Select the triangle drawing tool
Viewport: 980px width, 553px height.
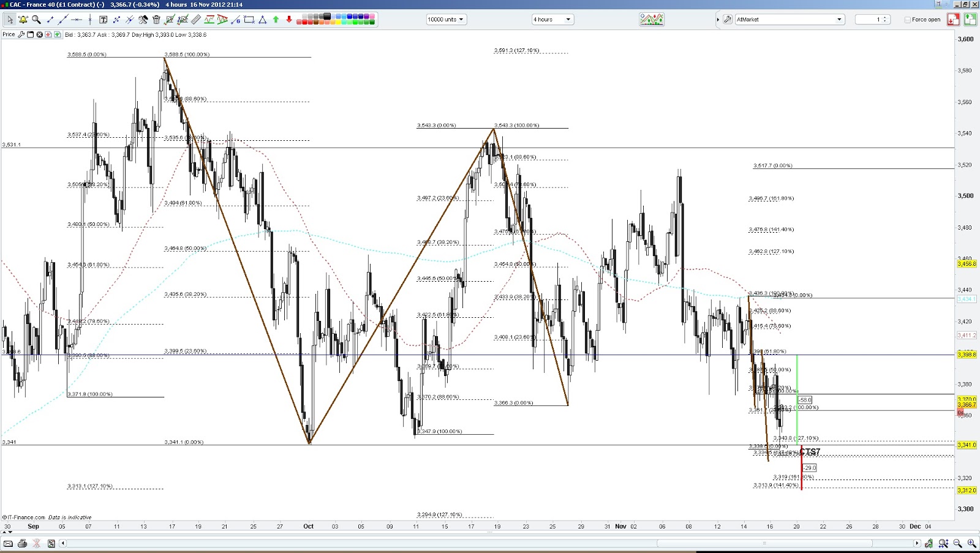pos(262,20)
